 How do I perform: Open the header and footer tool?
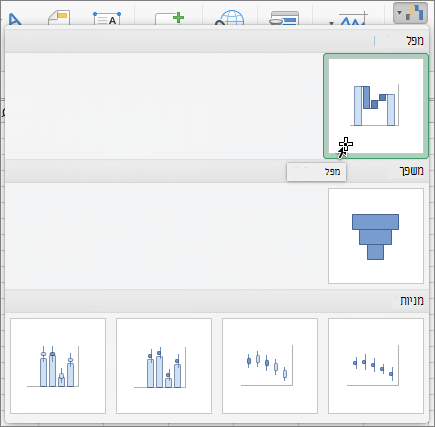coord(284,19)
